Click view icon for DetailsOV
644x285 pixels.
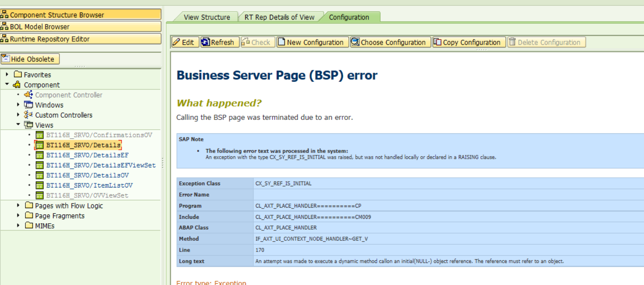click(x=40, y=175)
